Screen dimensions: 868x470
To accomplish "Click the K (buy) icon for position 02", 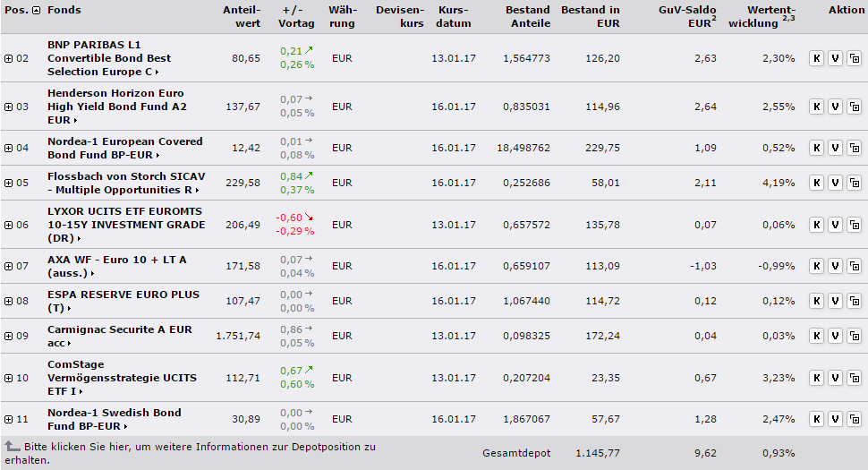I will [x=816, y=58].
